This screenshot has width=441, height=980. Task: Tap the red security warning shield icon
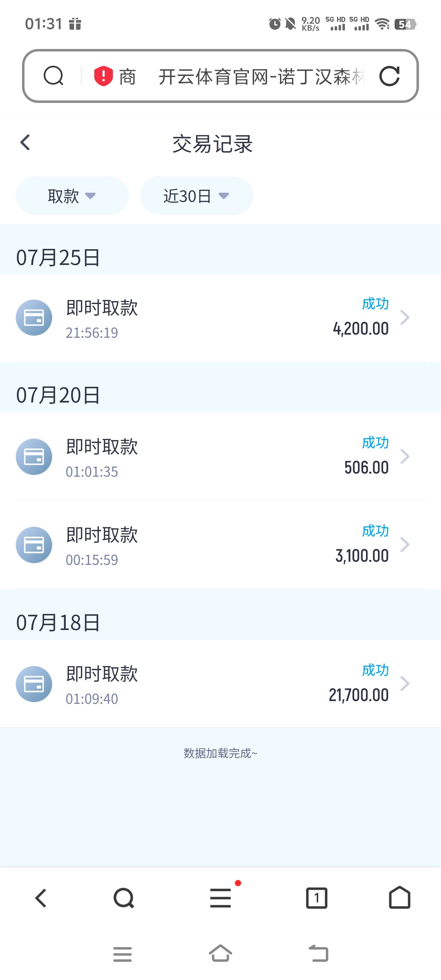tap(103, 76)
